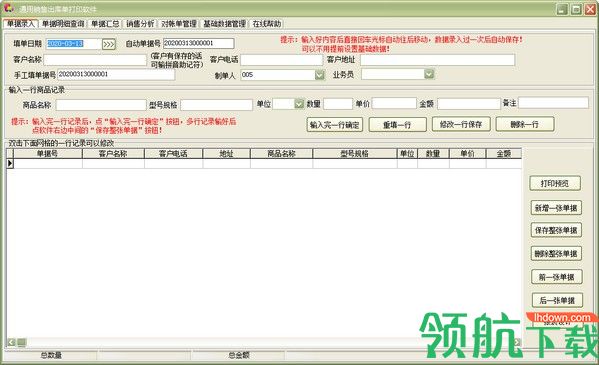Viewport: 599px width, 365px height.
Task: Click the 输入完一行确定 button
Action: 335,125
